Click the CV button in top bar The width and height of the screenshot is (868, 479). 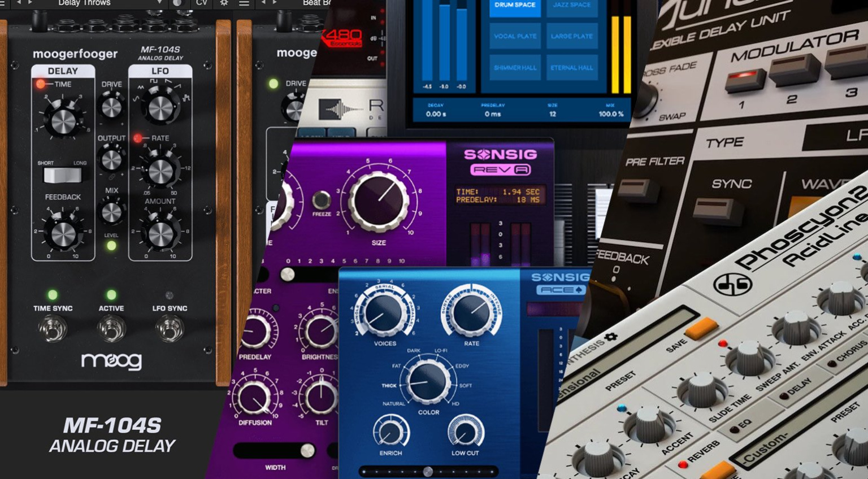[x=202, y=3]
